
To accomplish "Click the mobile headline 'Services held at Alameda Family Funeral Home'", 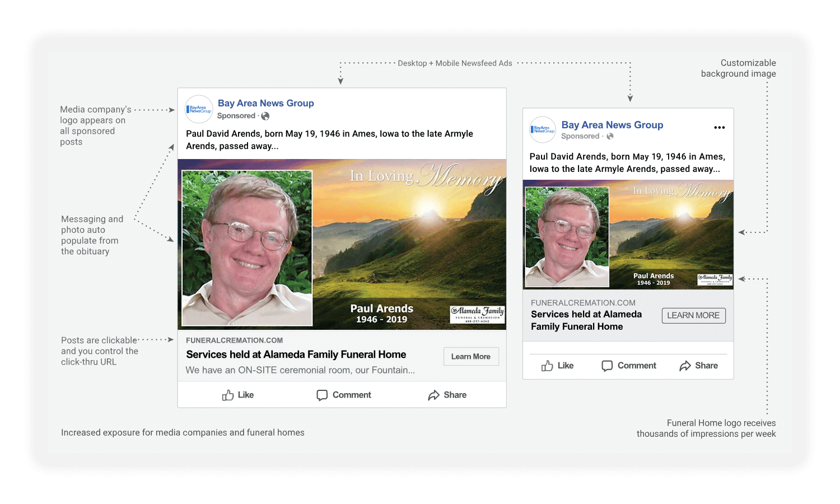I will click(586, 320).
